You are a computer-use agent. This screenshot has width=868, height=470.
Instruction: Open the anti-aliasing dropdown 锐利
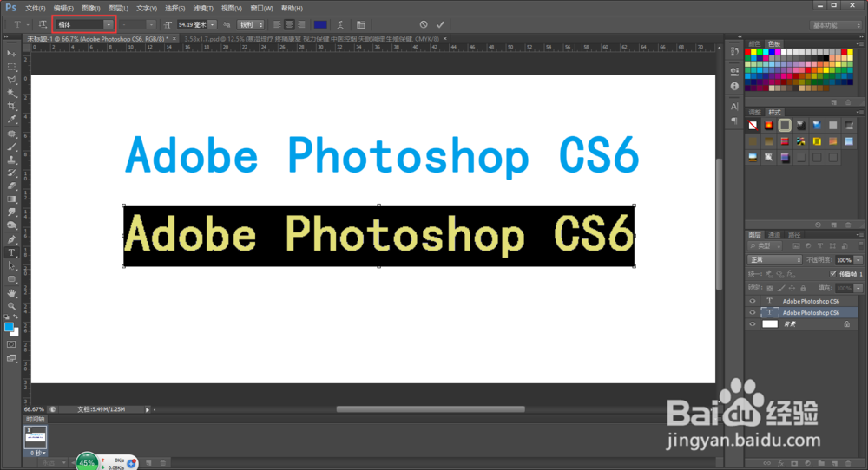251,24
